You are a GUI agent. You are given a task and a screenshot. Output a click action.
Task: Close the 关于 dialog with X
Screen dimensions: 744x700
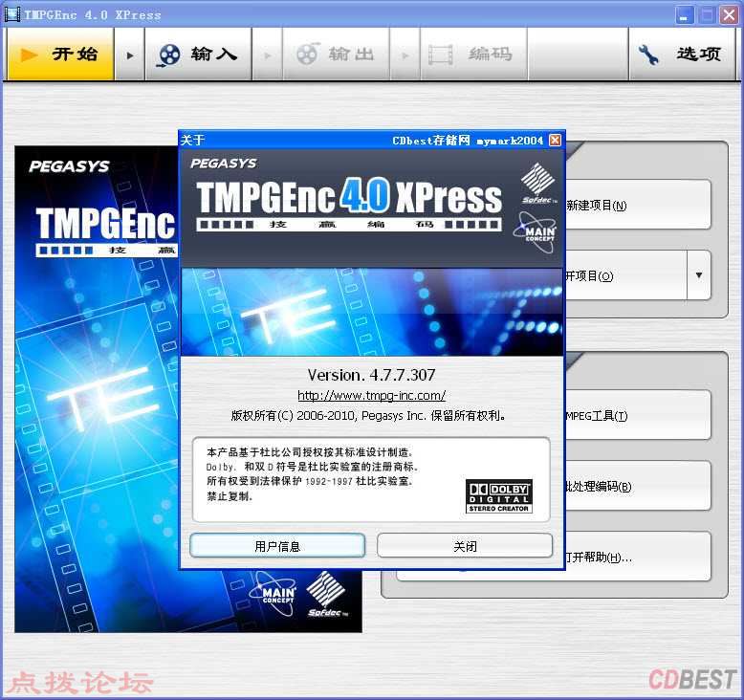[x=555, y=140]
